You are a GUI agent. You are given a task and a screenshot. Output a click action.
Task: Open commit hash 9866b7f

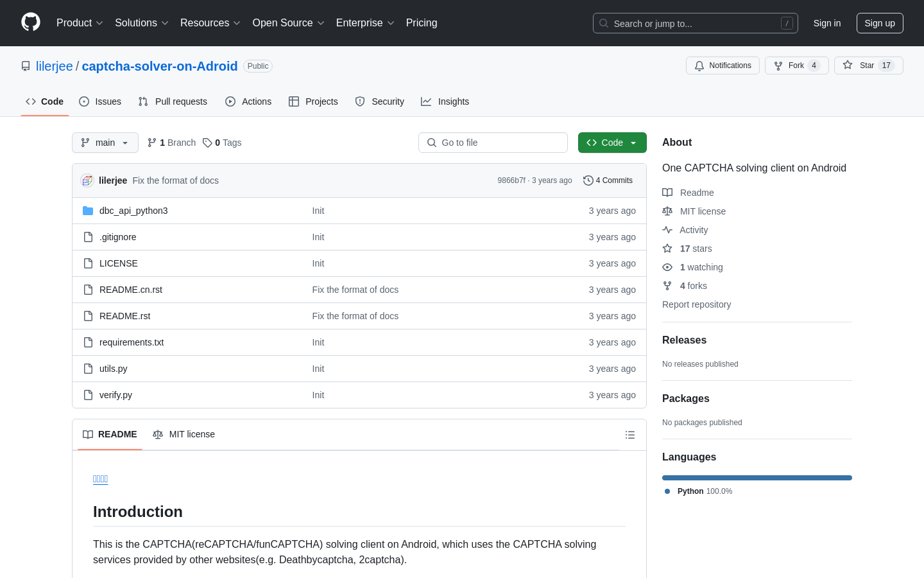point(511,180)
